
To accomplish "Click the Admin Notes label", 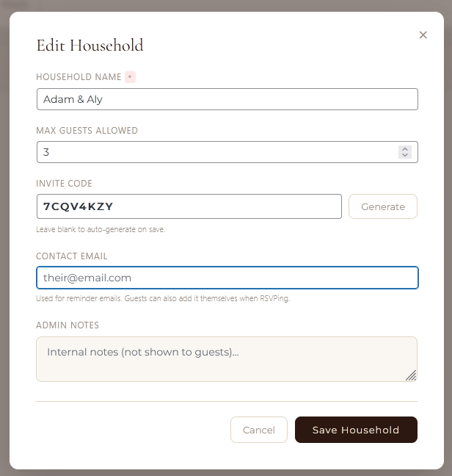I will pos(68,325).
